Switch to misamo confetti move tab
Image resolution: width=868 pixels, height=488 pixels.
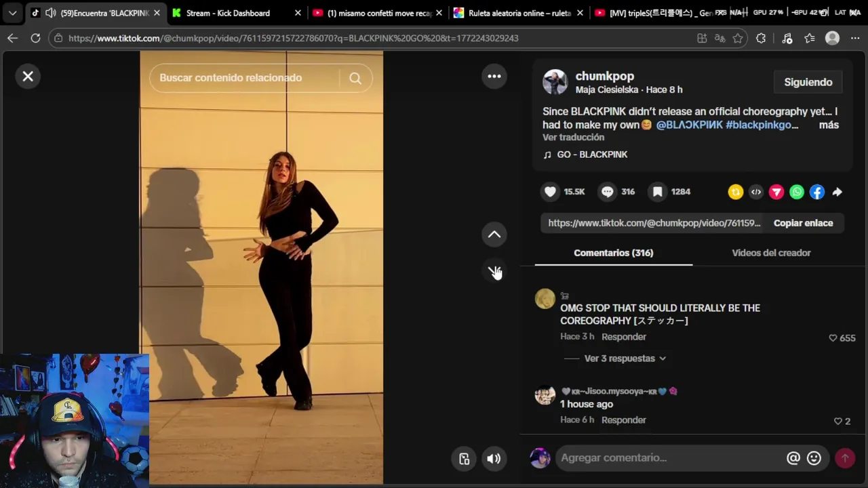[376, 13]
